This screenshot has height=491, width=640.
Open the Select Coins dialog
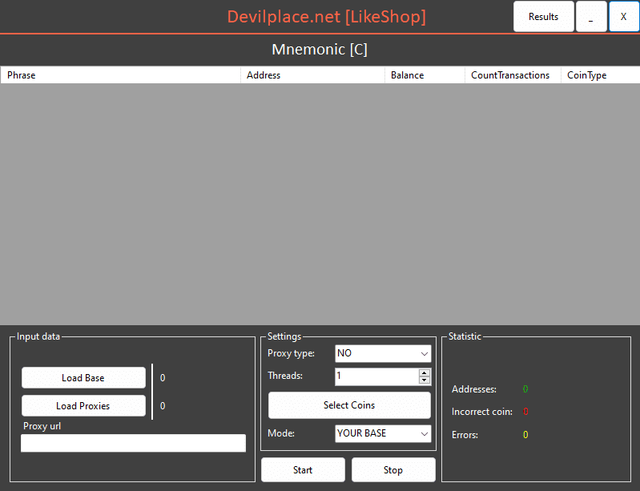(x=349, y=405)
